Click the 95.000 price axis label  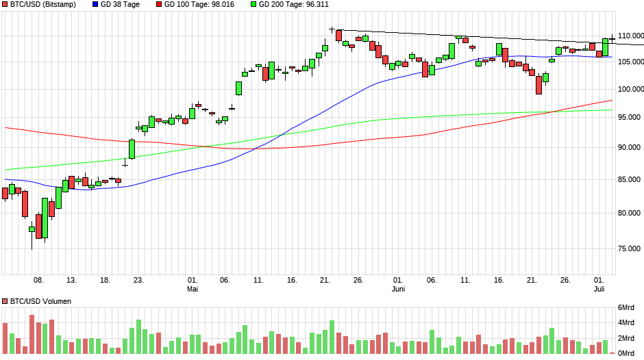[629, 118]
